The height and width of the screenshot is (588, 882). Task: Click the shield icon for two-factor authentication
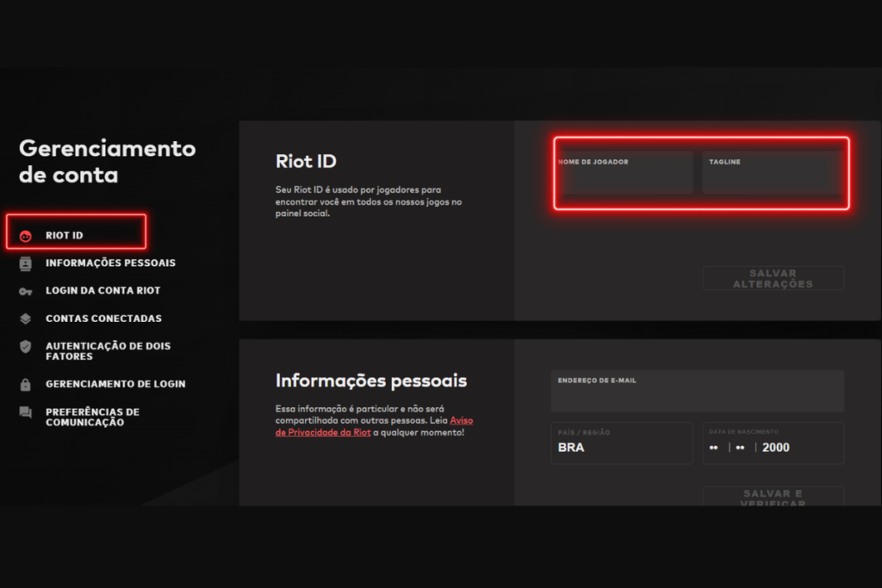(x=25, y=346)
